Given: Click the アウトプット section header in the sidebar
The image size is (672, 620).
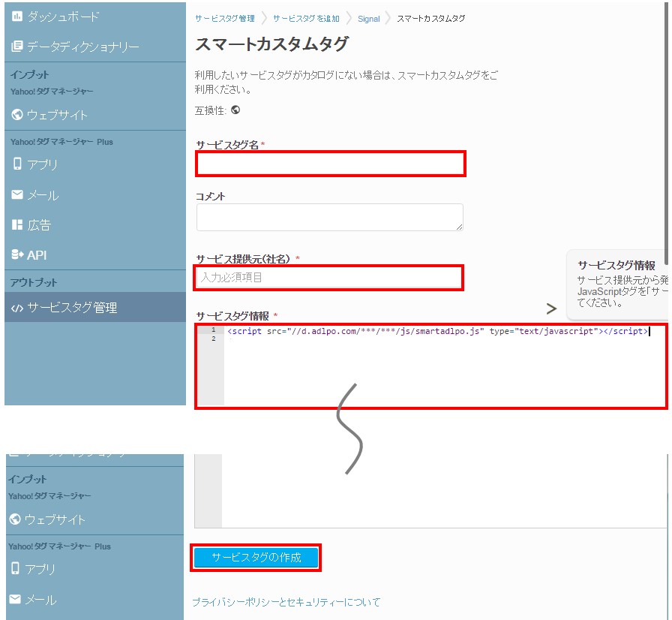Looking at the screenshot, I should click(34, 282).
